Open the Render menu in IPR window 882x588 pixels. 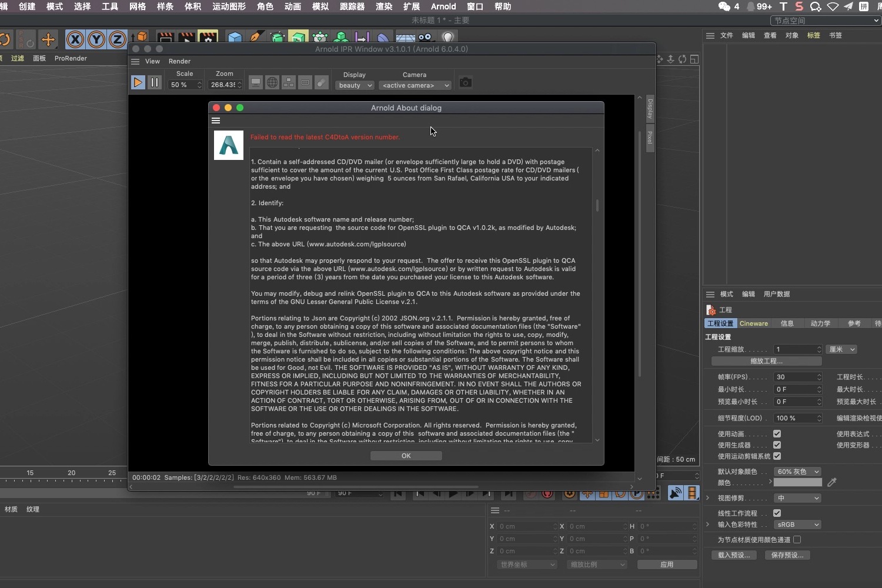(x=179, y=61)
